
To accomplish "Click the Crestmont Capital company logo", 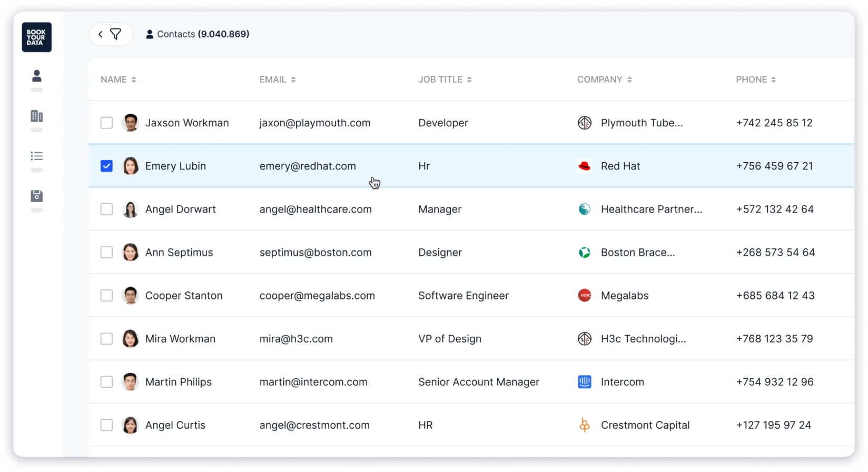I will pyautogui.click(x=584, y=425).
